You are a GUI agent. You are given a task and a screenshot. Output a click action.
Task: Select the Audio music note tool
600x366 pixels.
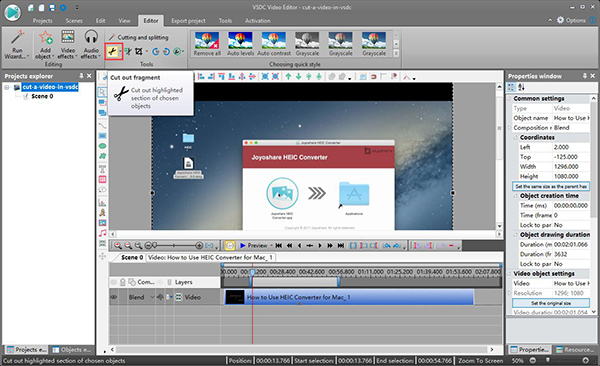102,233
